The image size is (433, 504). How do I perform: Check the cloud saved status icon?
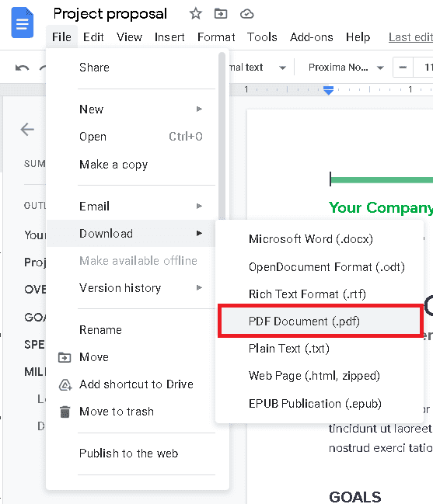(246, 14)
